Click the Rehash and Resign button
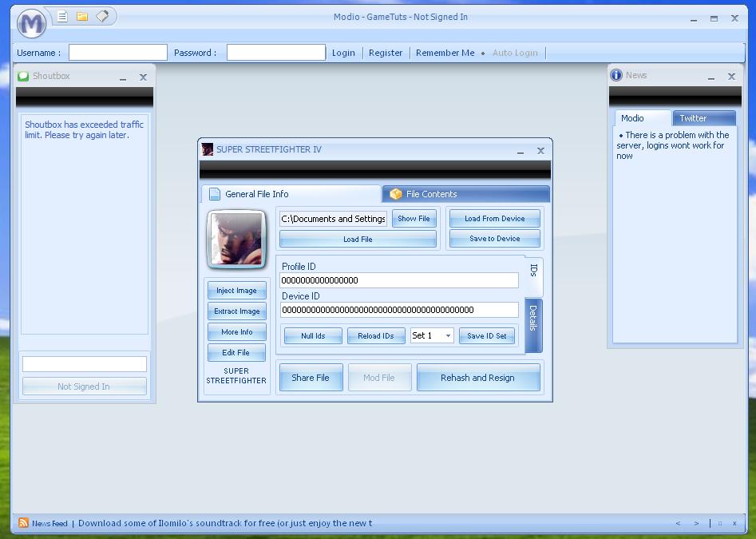Image resolution: width=756 pixels, height=539 pixels. pyautogui.click(x=478, y=378)
